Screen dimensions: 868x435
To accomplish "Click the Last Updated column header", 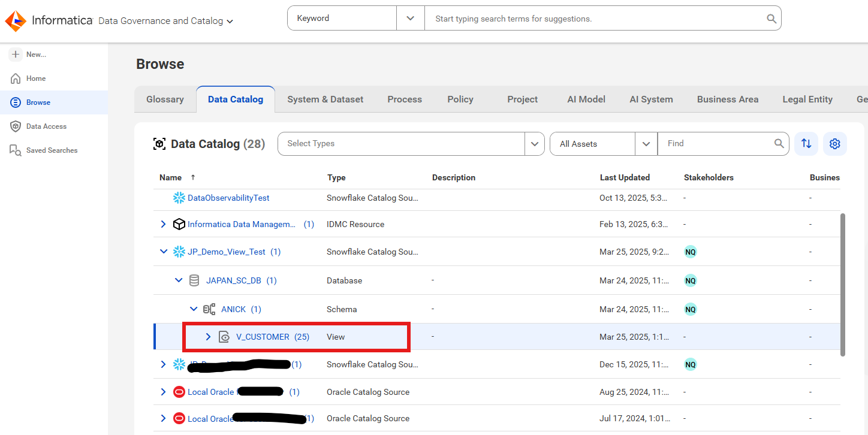I will pyautogui.click(x=625, y=177).
